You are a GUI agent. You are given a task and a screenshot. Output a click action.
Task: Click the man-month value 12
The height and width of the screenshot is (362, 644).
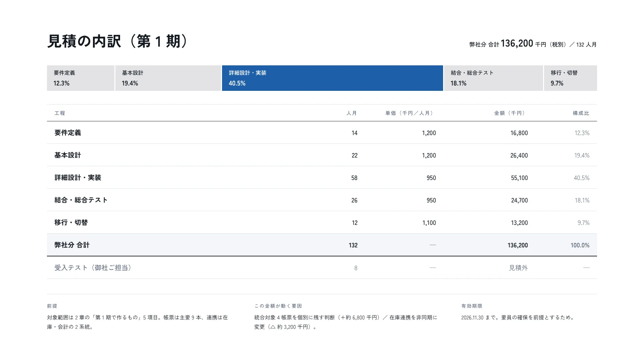pyautogui.click(x=355, y=223)
